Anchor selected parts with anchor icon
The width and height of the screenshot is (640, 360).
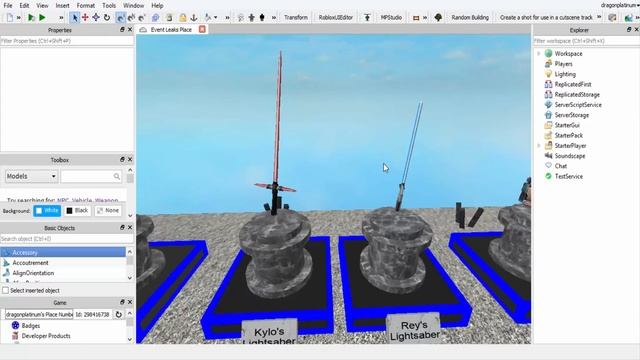point(194,18)
